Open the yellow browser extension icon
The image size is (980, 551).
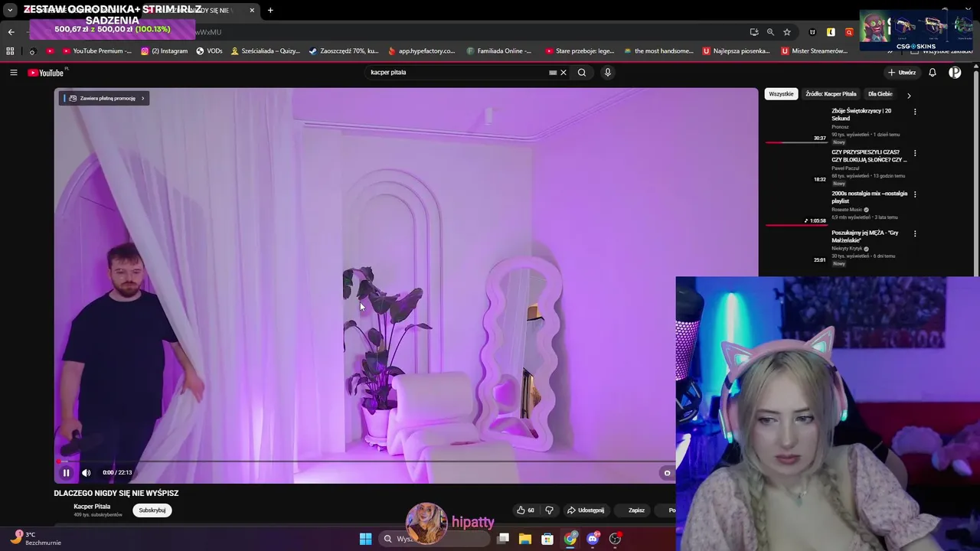coord(831,32)
